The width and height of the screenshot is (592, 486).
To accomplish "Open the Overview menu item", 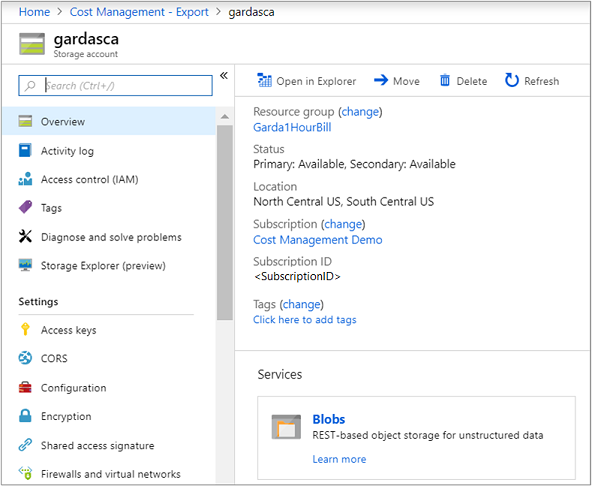I will coord(109,121).
